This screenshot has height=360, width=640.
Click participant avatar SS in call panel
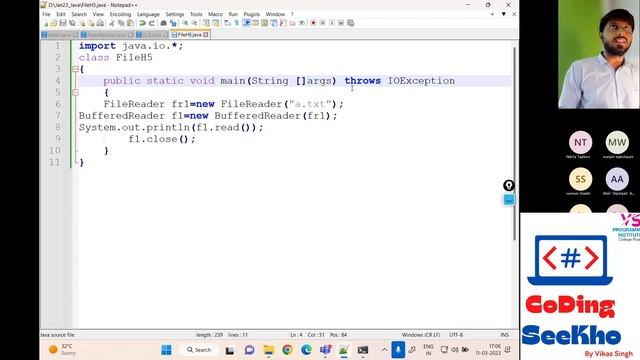pyautogui.click(x=580, y=179)
